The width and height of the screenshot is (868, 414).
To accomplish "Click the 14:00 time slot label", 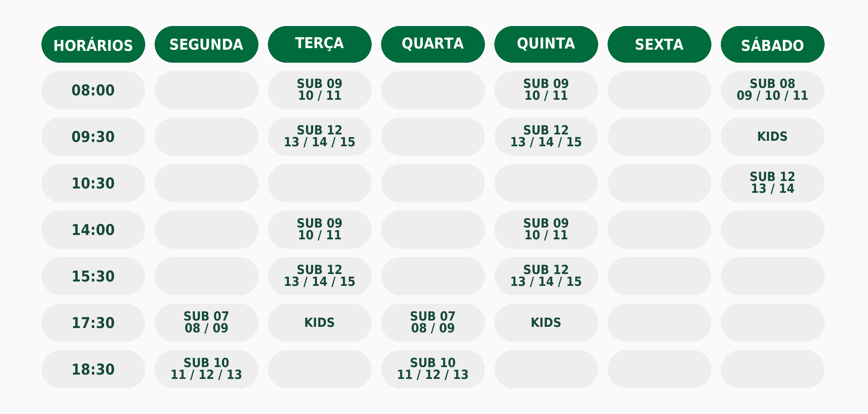I will [x=93, y=230].
